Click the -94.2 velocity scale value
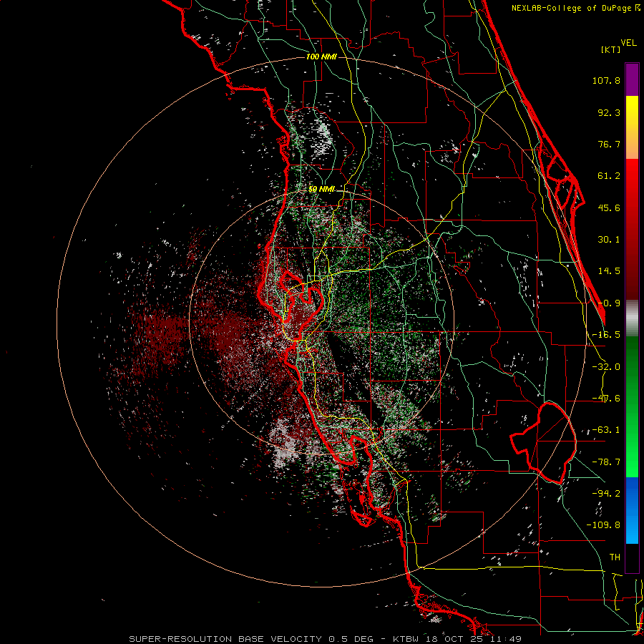The width and height of the screenshot is (644, 644). 606,494
